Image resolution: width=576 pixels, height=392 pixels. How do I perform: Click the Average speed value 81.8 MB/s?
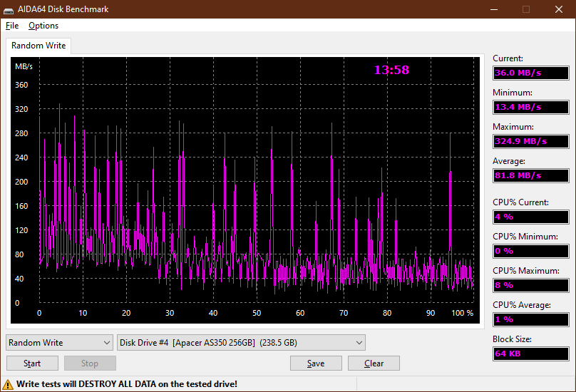531,175
